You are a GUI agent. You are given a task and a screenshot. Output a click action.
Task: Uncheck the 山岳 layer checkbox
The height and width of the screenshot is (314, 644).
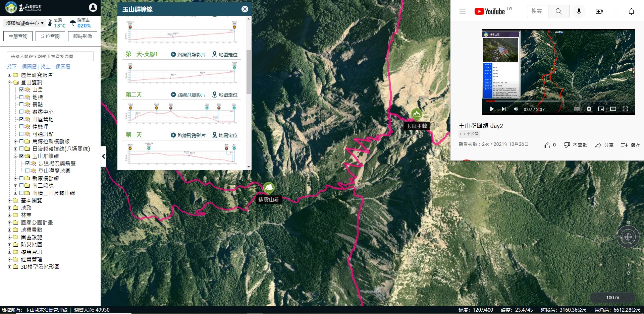click(21, 89)
